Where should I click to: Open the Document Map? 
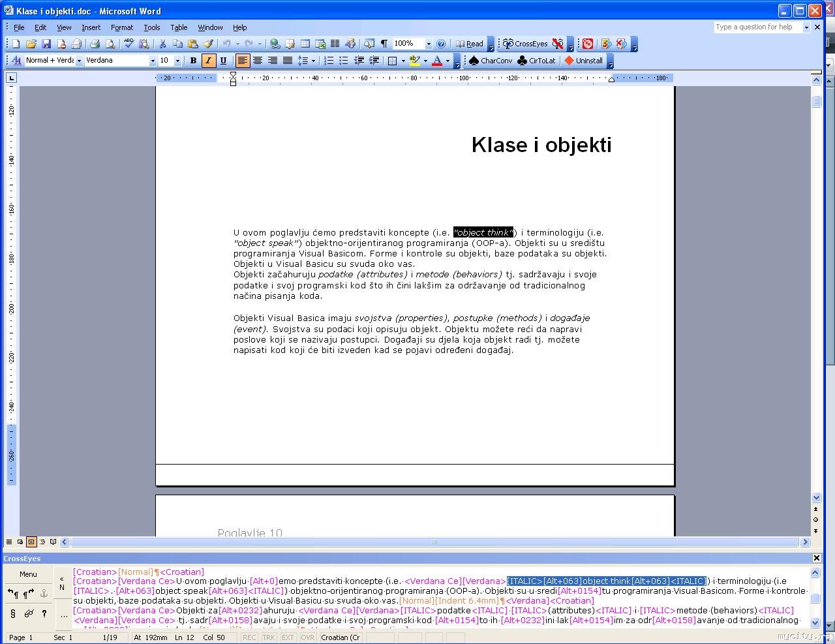[x=369, y=44]
